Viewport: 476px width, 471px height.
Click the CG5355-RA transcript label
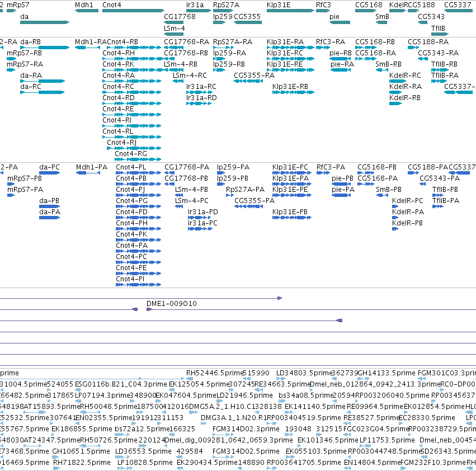pos(254,76)
